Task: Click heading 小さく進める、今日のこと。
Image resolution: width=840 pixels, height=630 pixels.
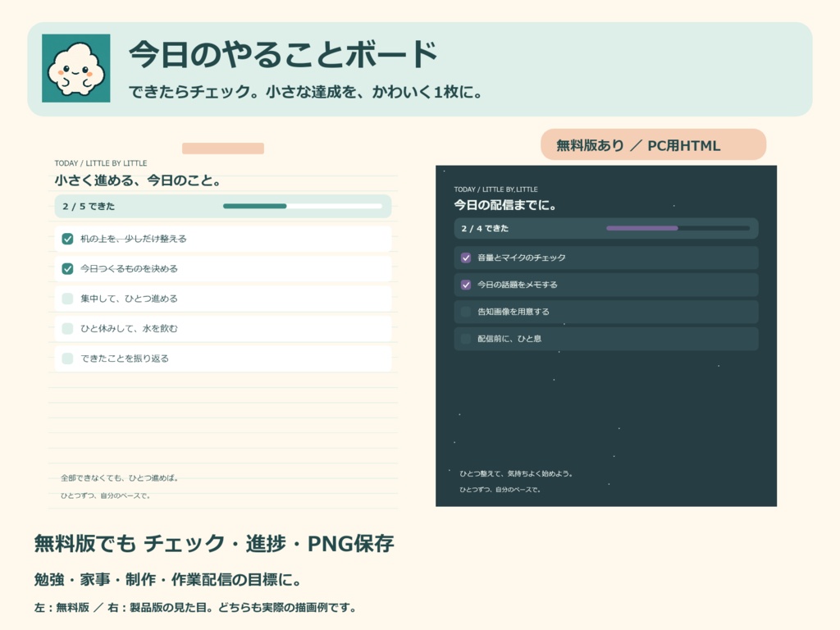Action: (138, 180)
